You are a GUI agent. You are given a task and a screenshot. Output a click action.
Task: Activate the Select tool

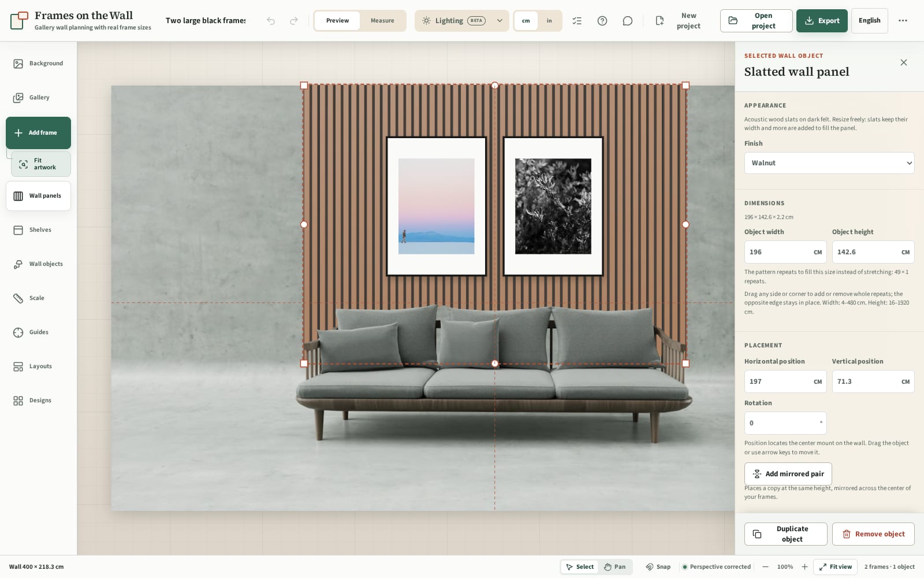click(580, 567)
